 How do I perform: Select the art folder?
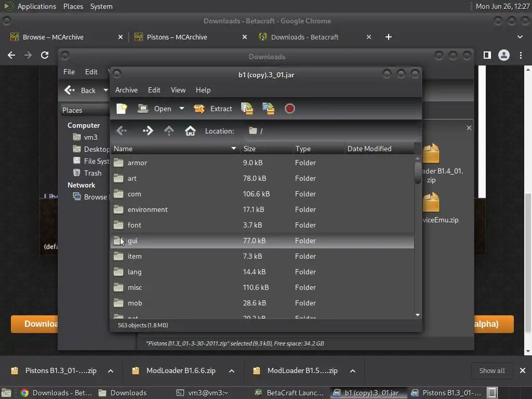tap(262, 178)
